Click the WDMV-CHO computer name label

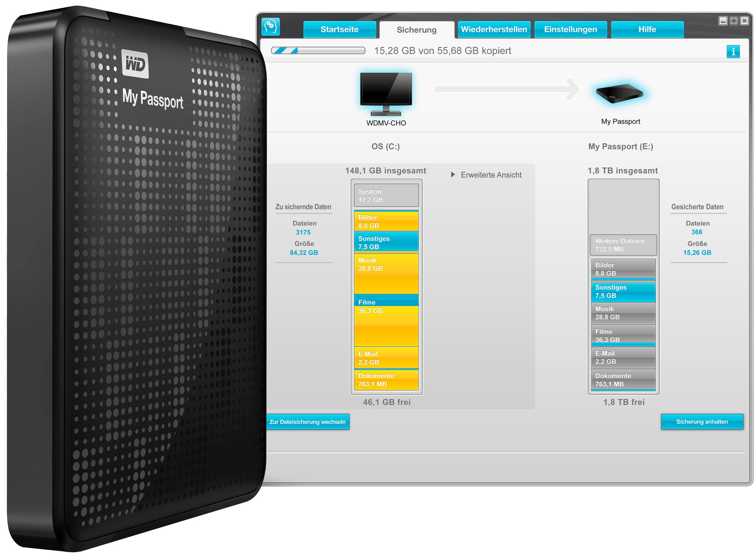(386, 123)
